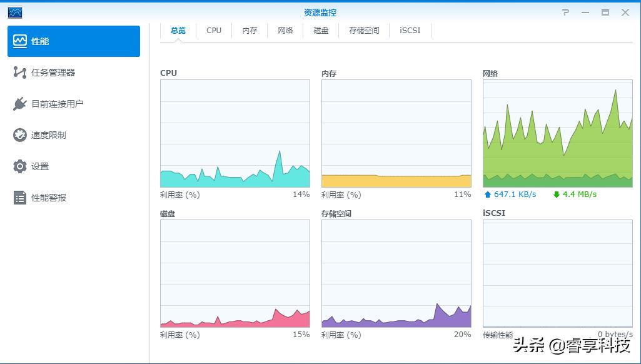Switch to the 内存 memory tab
The height and width of the screenshot is (364, 641).
pos(249,29)
